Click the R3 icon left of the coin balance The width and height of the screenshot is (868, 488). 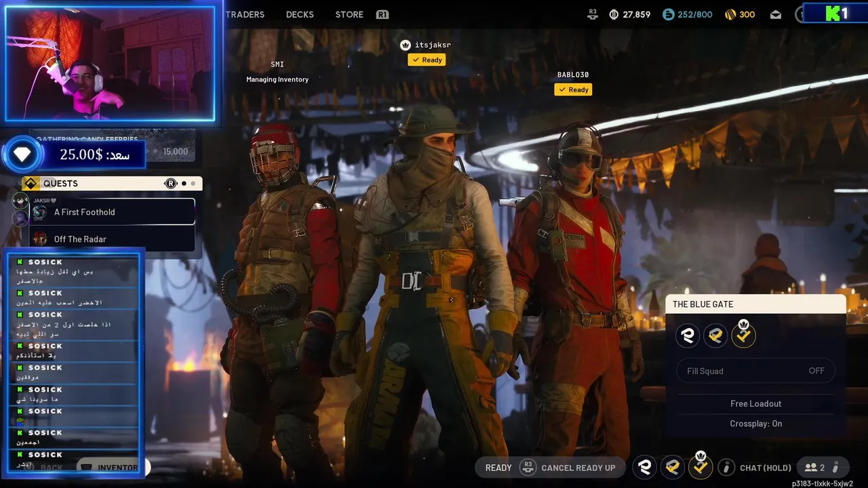tap(593, 14)
